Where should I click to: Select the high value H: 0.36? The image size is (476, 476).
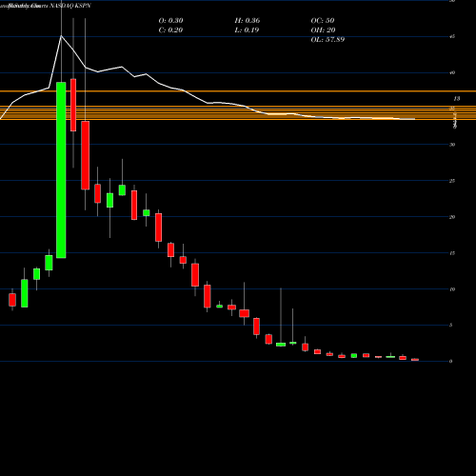248,21
